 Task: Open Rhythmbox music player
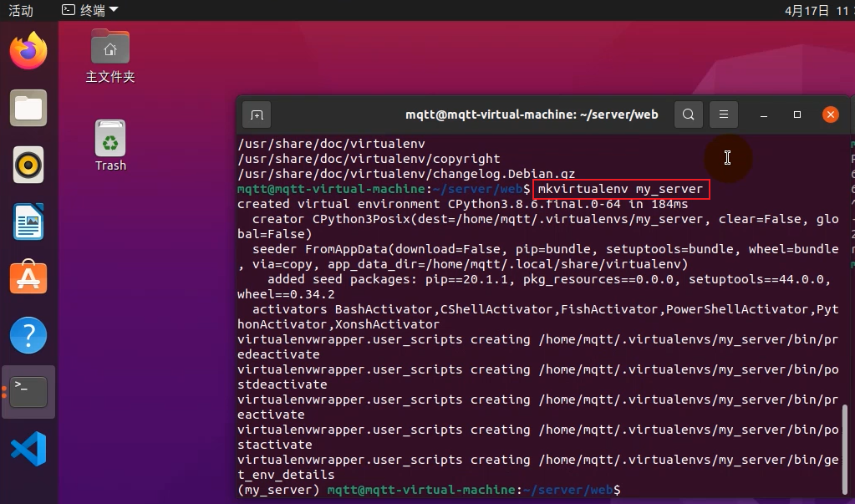point(28,165)
